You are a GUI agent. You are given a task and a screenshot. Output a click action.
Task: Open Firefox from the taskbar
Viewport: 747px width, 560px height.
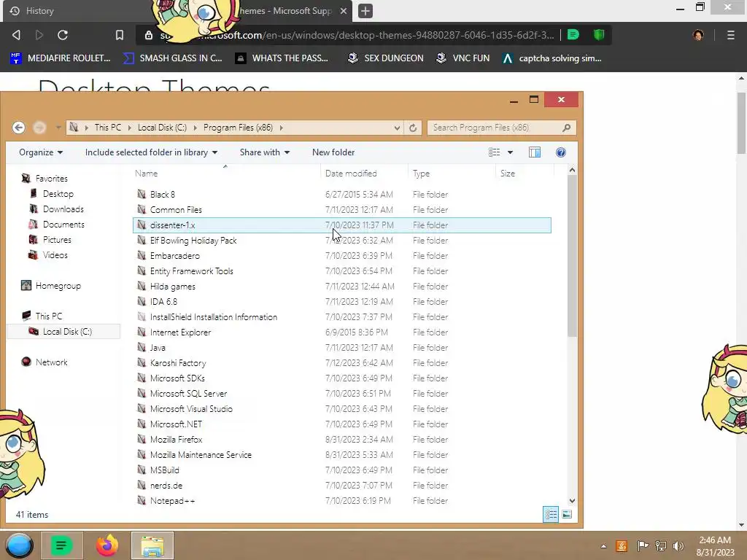click(x=107, y=545)
